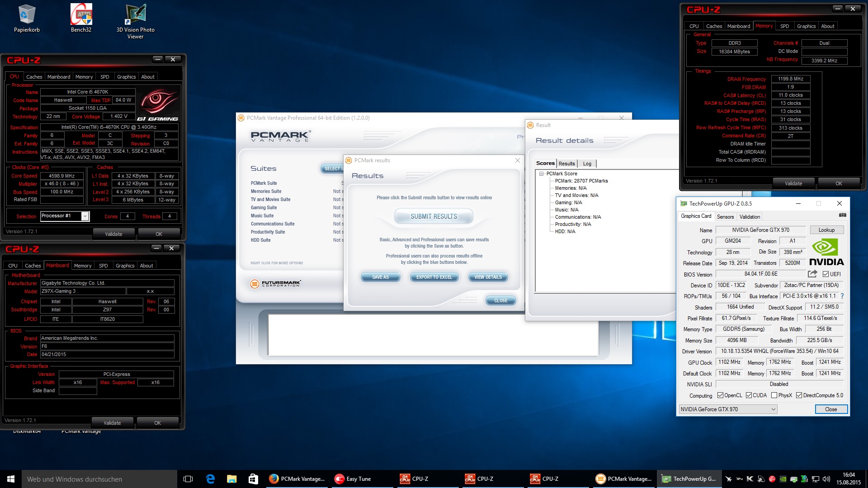Click the Futuremark Corporation logo
Image resolution: width=868 pixels, height=488 pixels.
276,283
